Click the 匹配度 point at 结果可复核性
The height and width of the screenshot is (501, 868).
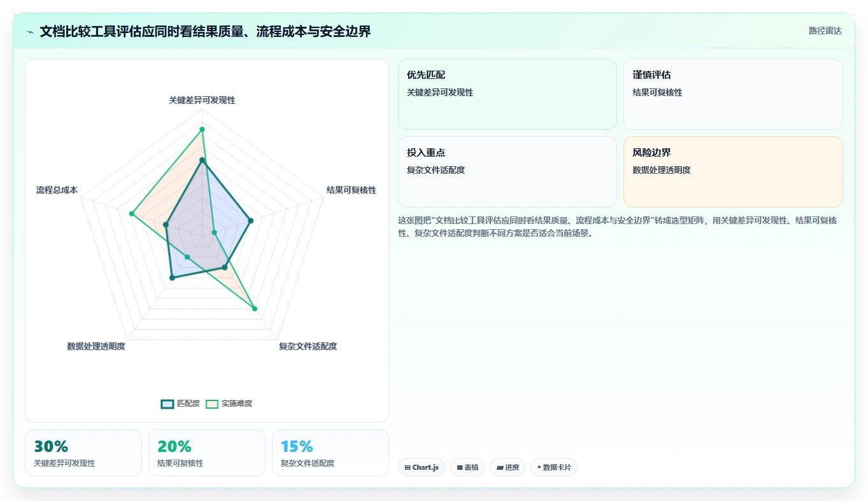250,221
